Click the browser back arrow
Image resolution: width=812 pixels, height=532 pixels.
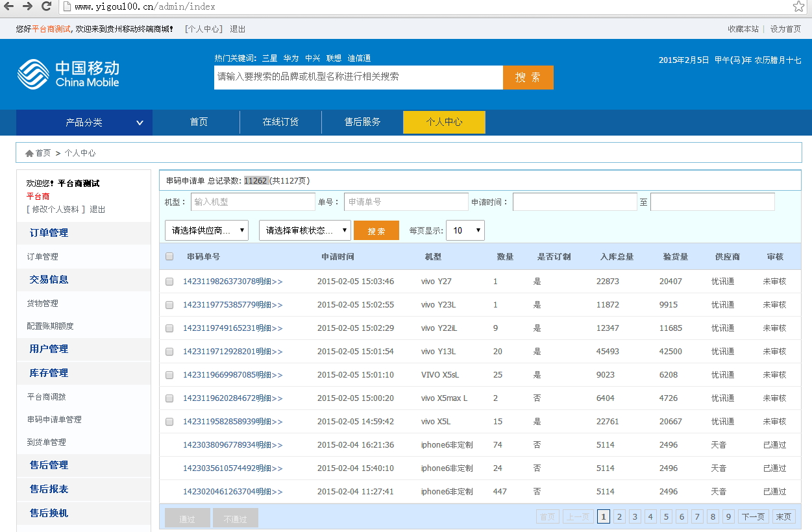coord(8,6)
